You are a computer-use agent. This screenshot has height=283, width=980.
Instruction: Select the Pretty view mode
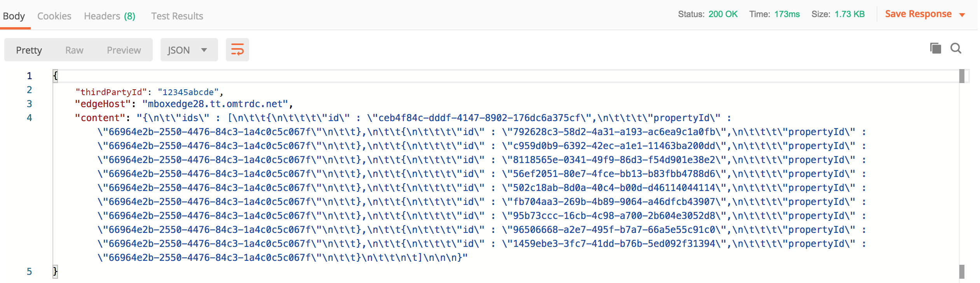tap(29, 50)
